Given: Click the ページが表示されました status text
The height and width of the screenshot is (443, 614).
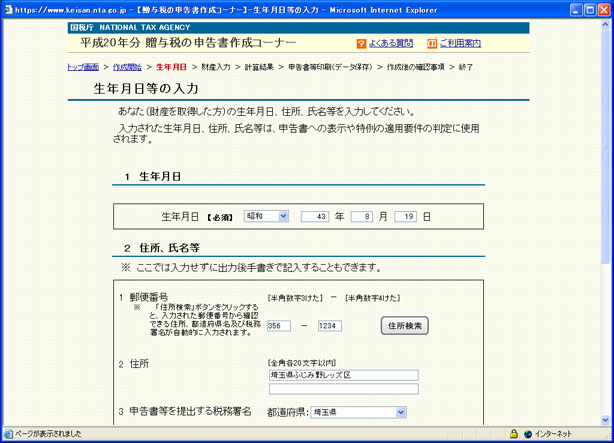Looking at the screenshot, I should click(x=48, y=434).
